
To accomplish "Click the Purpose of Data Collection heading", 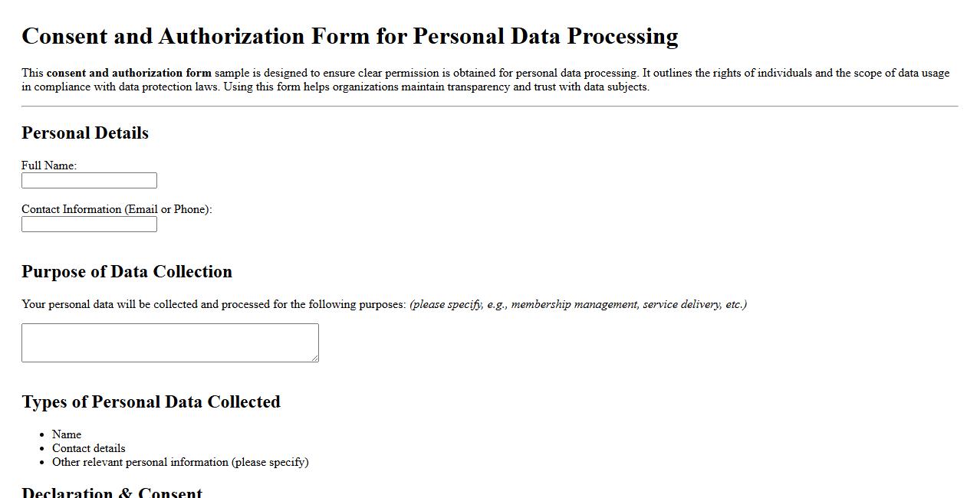I will pyautogui.click(x=127, y=271).
